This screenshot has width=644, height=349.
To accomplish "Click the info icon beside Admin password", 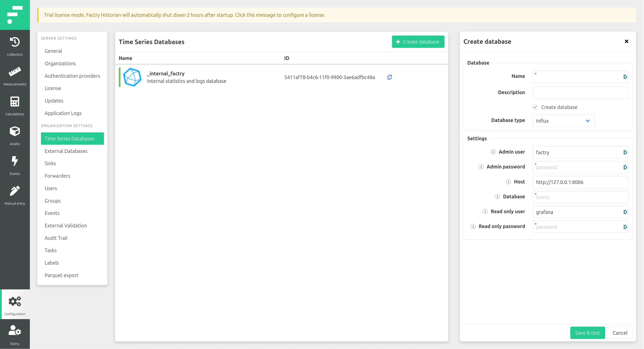I will [x=481, y=167].
